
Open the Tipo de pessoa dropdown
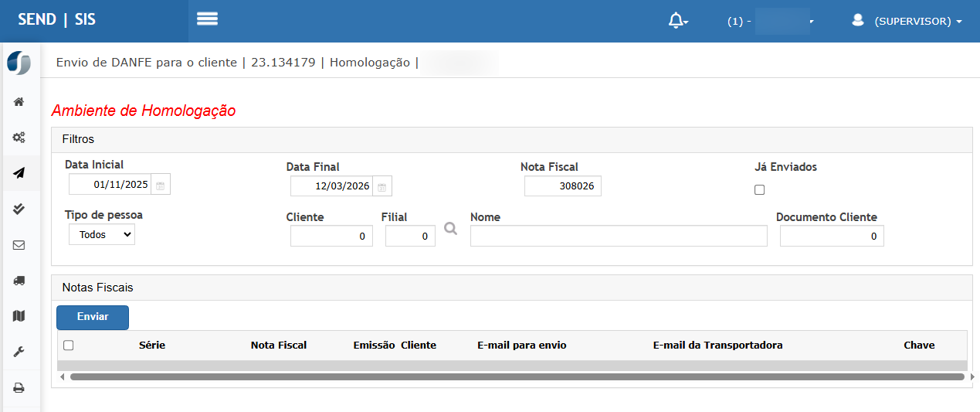tap(102, 234)
